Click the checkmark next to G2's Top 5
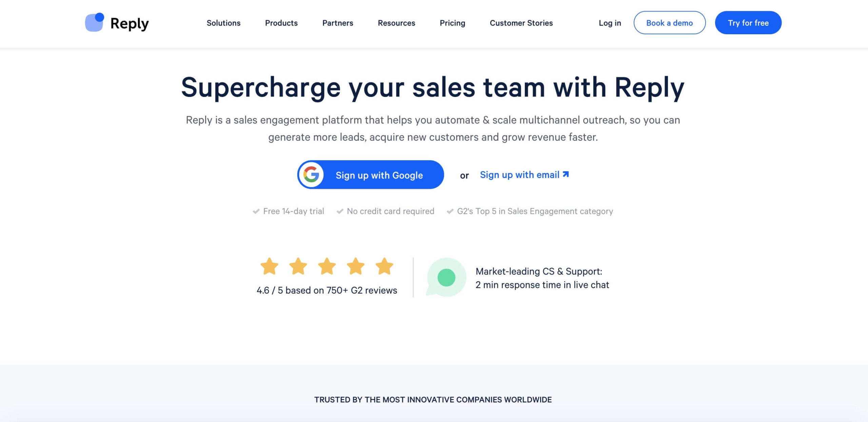The image size is (868, 422). click(x=450, y=212)
